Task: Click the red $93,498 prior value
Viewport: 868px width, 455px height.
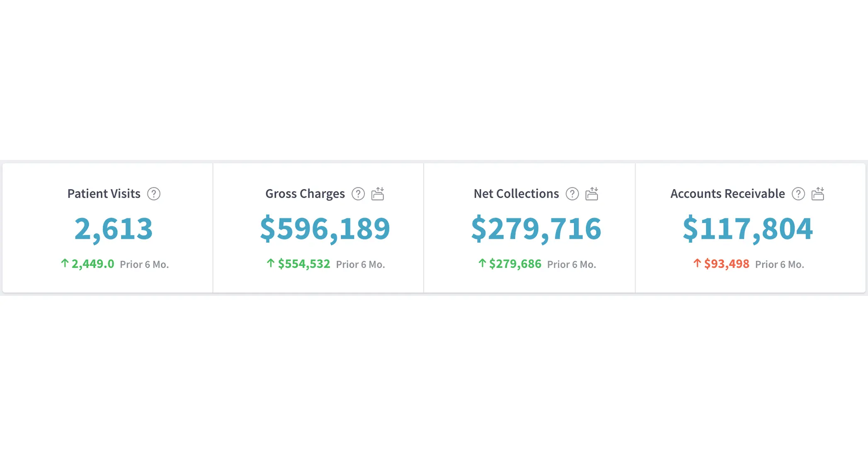Action: [x=727, y=264]
